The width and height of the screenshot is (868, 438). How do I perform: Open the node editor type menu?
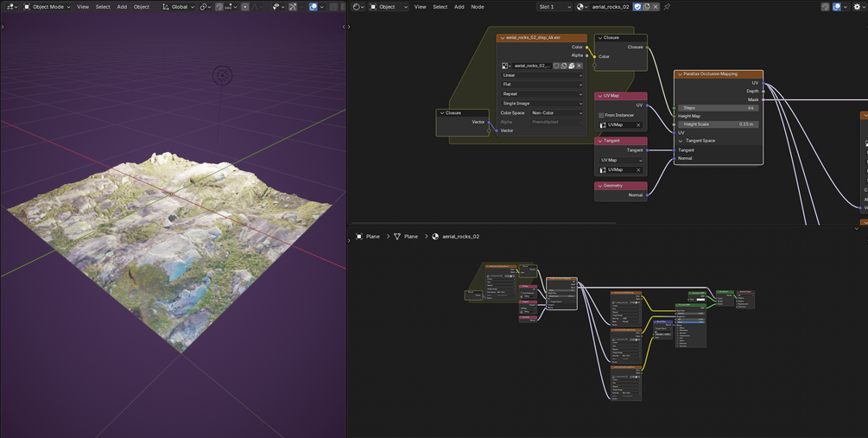[x=358, y=7]
